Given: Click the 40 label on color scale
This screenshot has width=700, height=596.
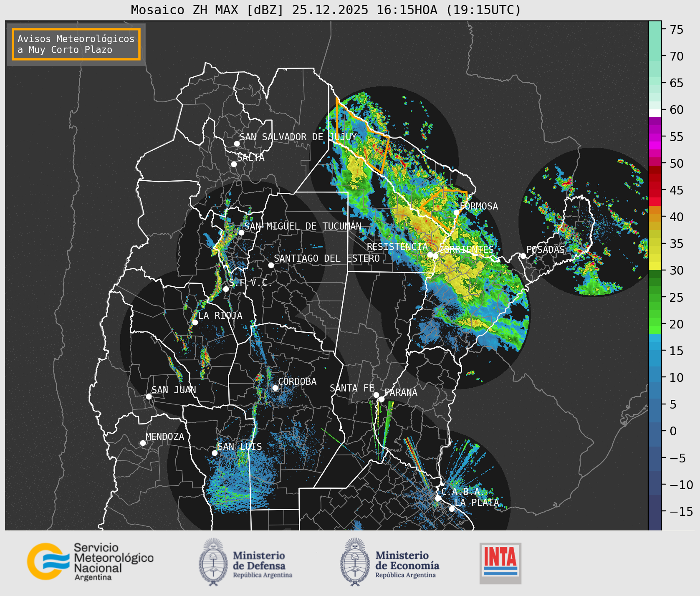Looking at the screenshot, I should [x=677, y=217].
